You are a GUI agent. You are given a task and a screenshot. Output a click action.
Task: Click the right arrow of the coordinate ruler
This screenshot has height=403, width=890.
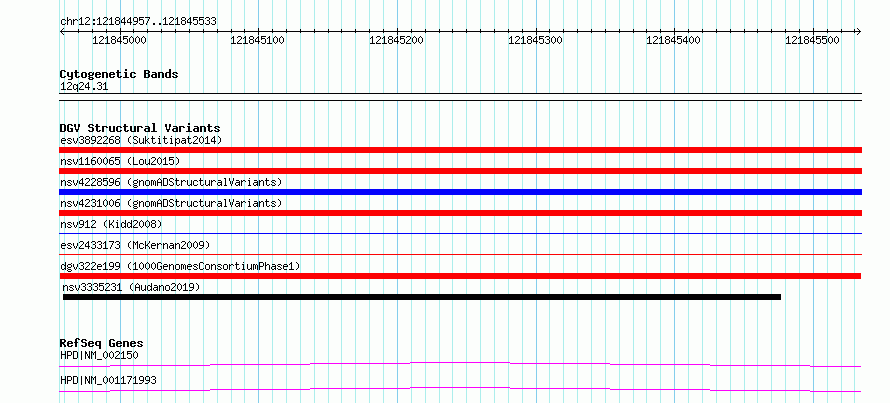click(859, 31)
